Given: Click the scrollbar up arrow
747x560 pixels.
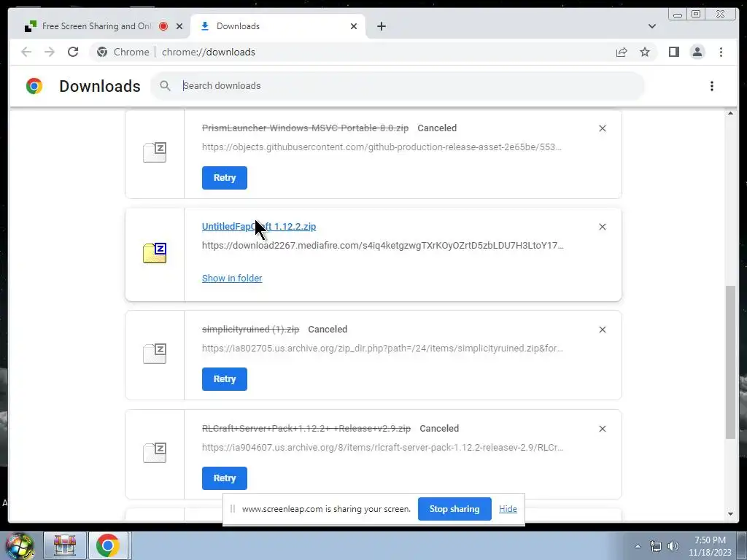Looking at the screenshot, I should [x=730, y=113].
